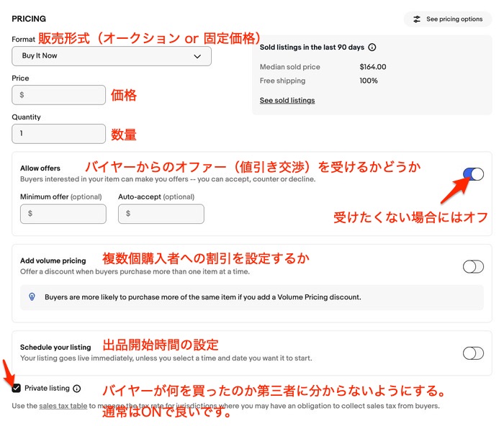Open See pricing options

click(447, 19)
